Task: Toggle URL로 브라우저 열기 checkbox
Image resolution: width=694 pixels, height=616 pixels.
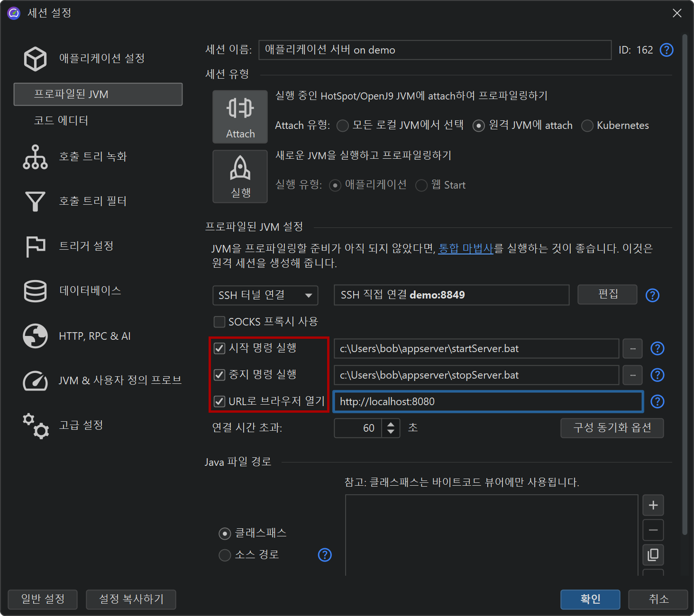Action: [219, 401]
